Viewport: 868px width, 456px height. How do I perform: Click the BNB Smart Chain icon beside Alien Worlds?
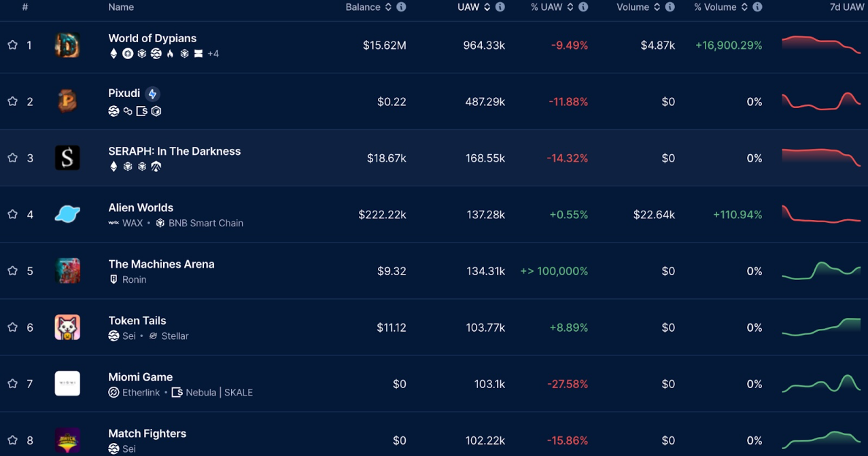(160, 222)
